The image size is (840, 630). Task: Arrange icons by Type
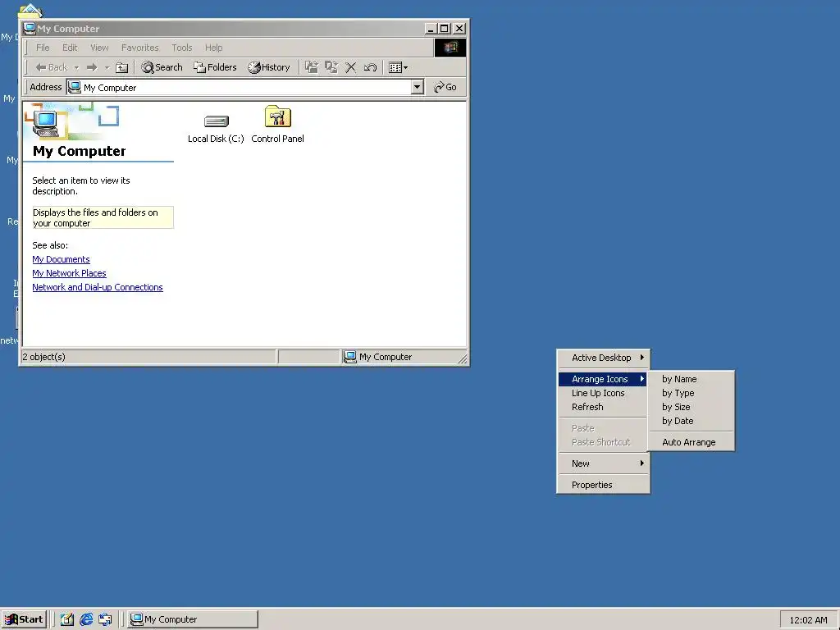click(x=691, y=393)
